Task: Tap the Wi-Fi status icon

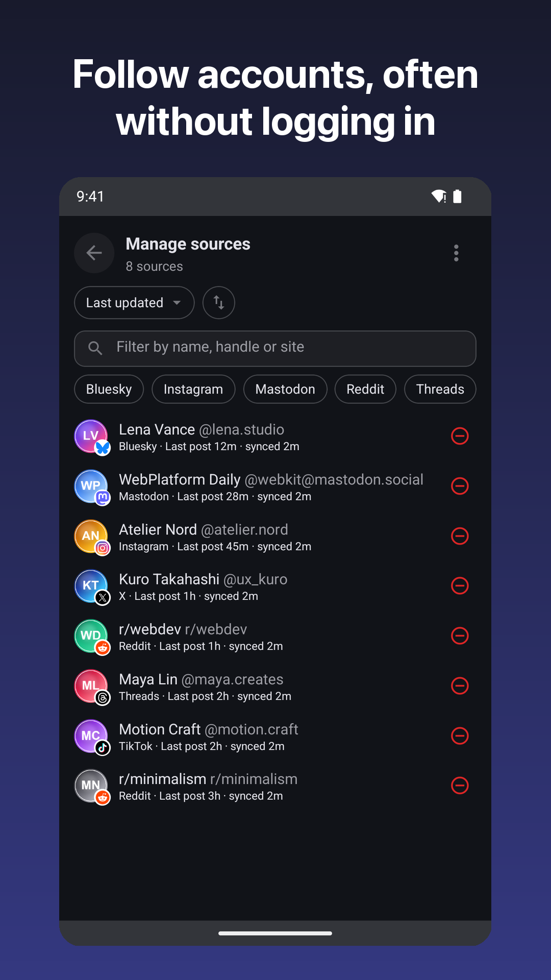Action: coord(439,197)
